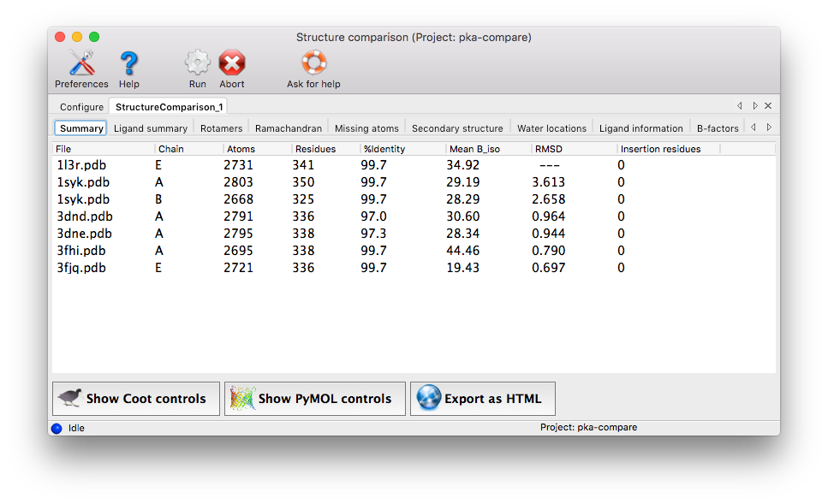This screenshot has width=828, height=504.
Task: Open the Preferences tool icon
Action: tap(81, 63)
